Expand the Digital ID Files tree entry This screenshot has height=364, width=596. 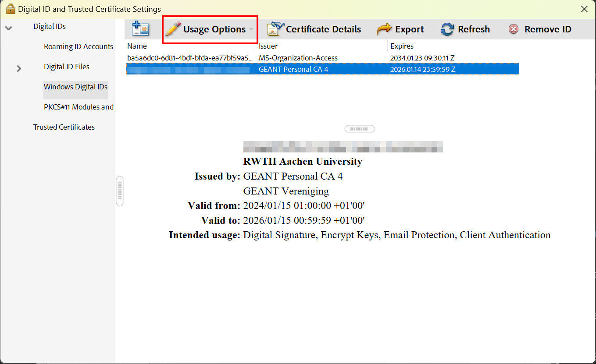point(18,68)
